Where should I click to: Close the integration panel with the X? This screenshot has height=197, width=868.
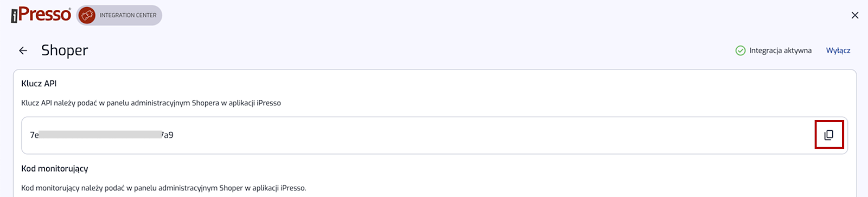point(855,15)
